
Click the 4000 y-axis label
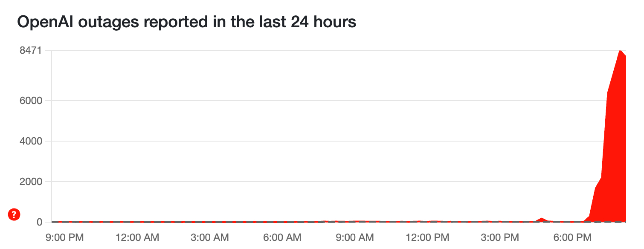point(30,141)
